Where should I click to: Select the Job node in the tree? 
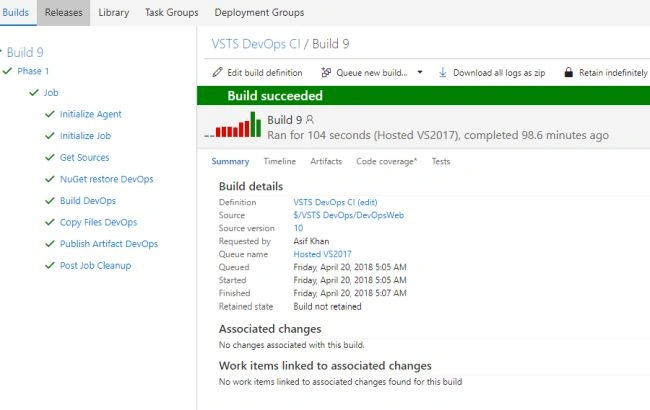point(51,92)
